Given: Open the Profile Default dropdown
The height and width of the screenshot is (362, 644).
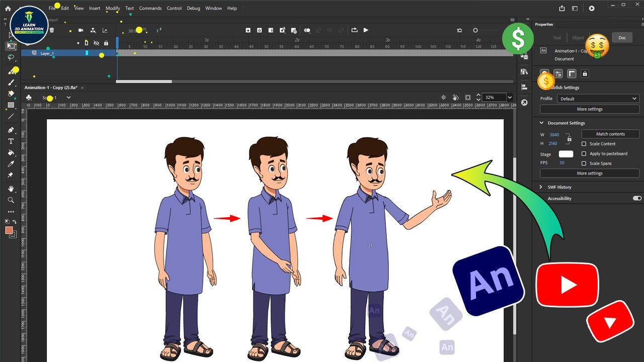Looking at the screenshot, I should click(x=598, y=99).
